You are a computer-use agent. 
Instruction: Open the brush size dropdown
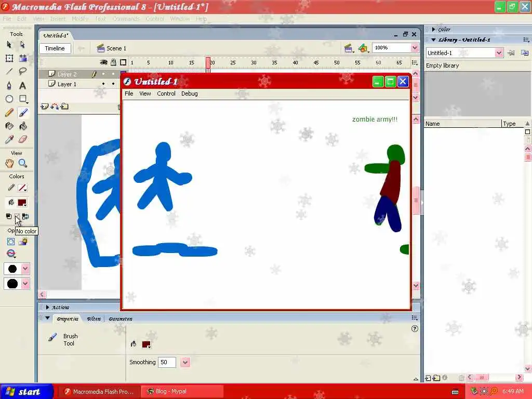click(25, 269)
